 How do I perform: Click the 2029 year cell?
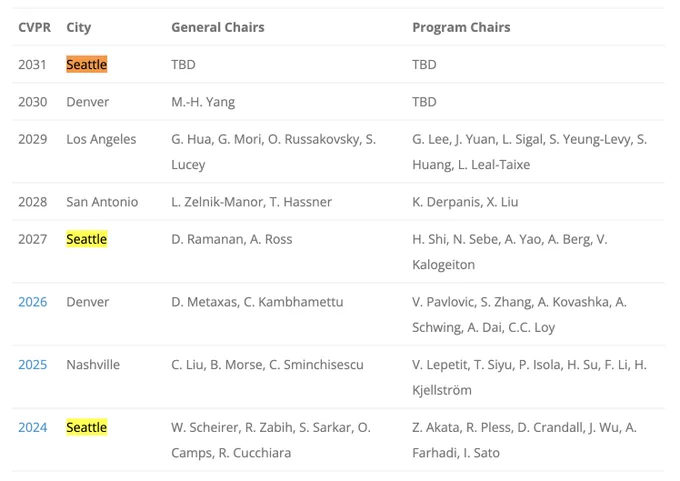coord(33,139)
